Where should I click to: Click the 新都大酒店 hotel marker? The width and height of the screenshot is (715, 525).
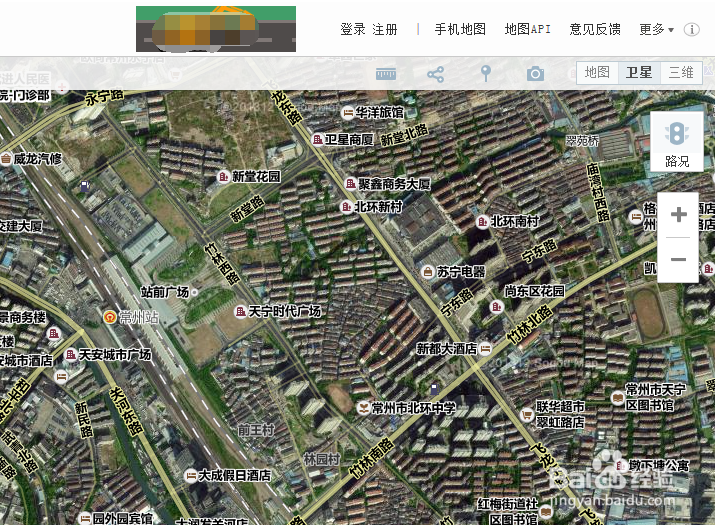point(485,349)
